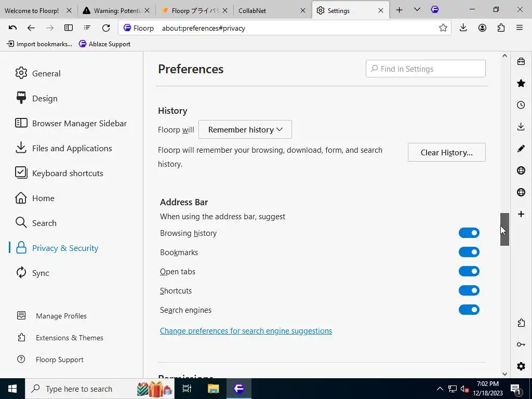This screenshot has height=399, width=532.
Task: Open the Extensions puzzle icon in toolbar
Action: [501, 28]
